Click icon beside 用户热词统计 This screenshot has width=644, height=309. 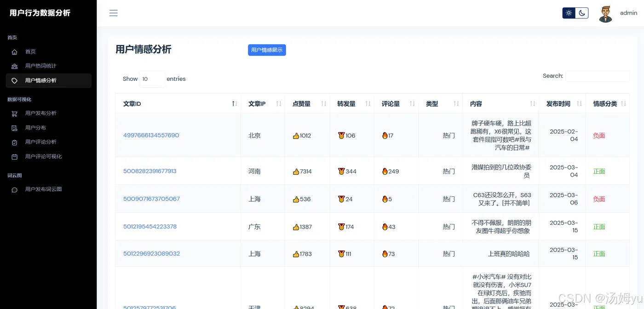tap(15, 66)
